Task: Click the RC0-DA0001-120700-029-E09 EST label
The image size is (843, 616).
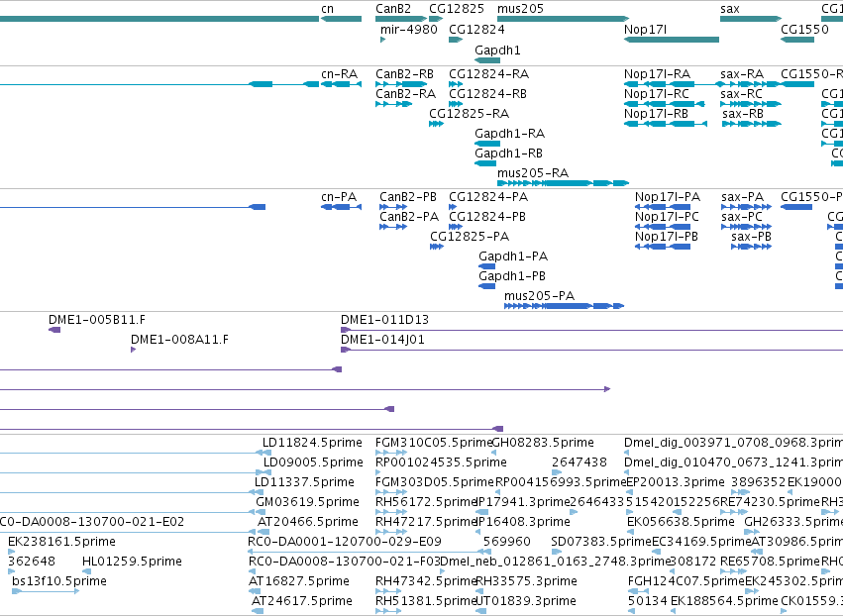Action: tap(345, 542)
